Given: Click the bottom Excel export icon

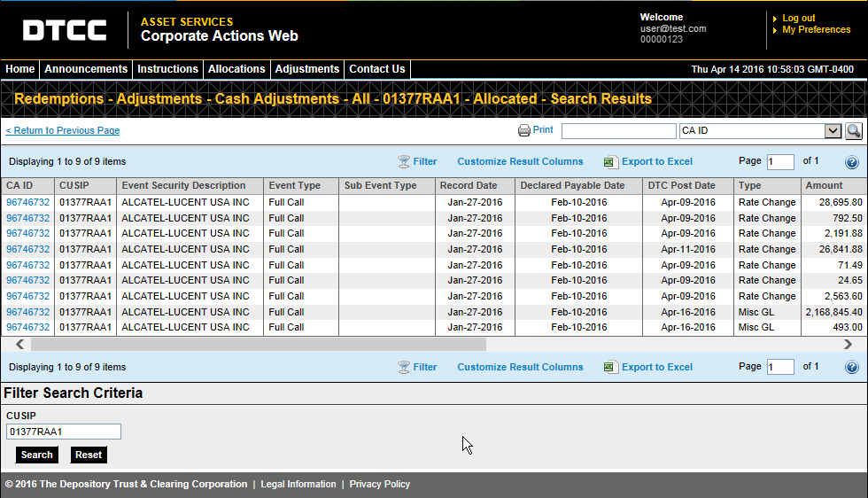Looking at the screenshot, I should 610,367.
